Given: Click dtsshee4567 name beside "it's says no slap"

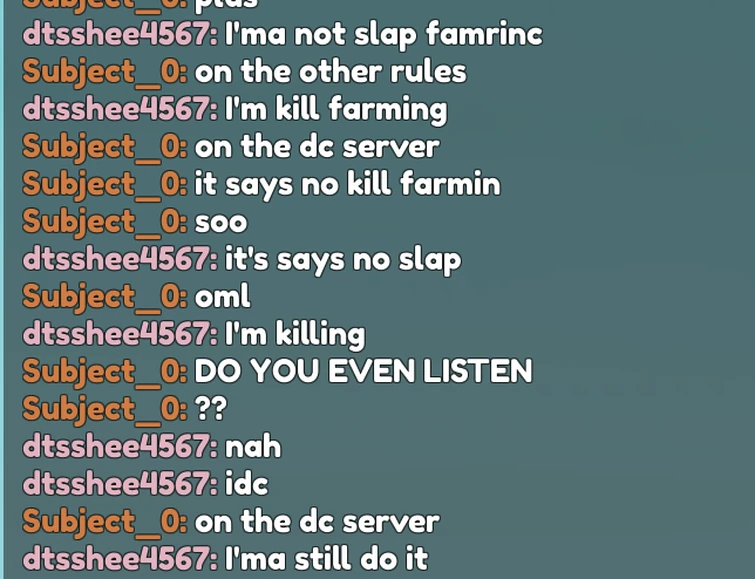Looking at the screenshot, I should (x=120, y=260).
